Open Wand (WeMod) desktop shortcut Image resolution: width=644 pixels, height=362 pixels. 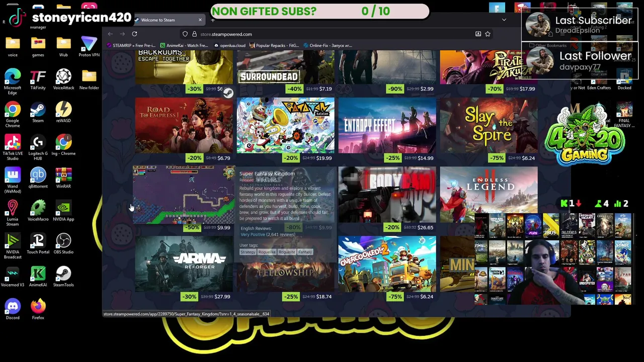(13, 180)
